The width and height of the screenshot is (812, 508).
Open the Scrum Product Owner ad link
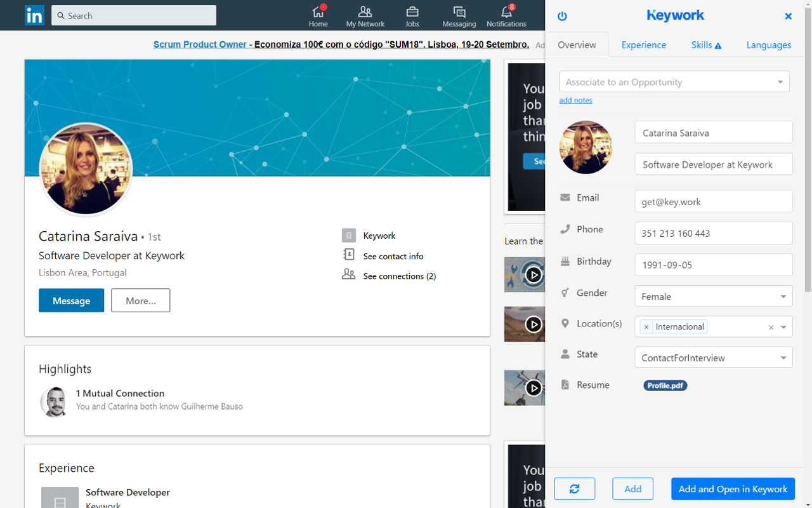(341, 44)
